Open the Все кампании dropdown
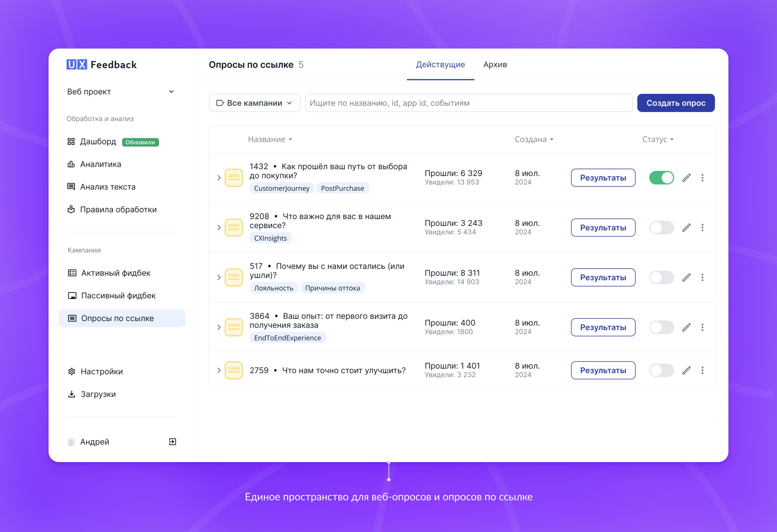Screen dimensions: 777x532 tap(254, 103)
